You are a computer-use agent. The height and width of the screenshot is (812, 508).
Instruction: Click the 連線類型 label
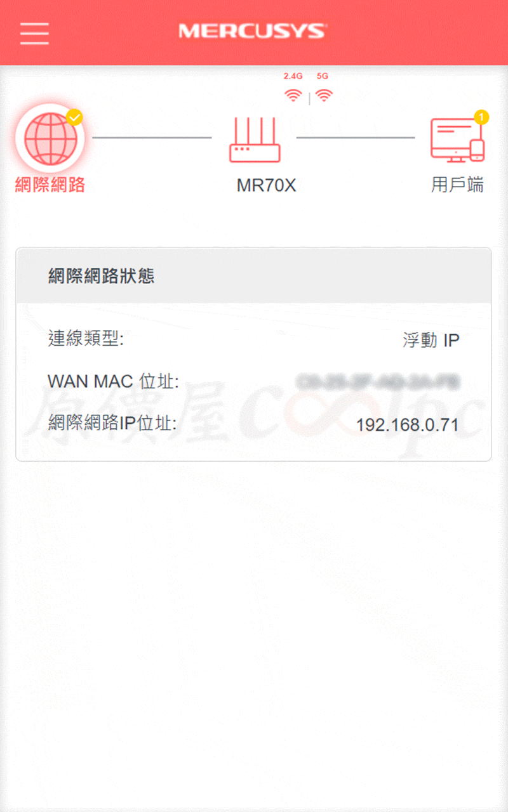click(86, 339)
